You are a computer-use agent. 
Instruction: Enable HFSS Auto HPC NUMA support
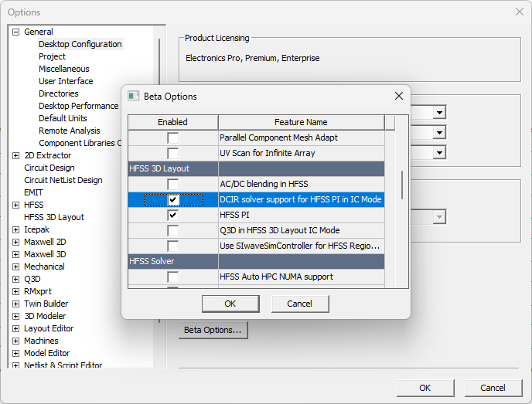click(x=173, y=277)
